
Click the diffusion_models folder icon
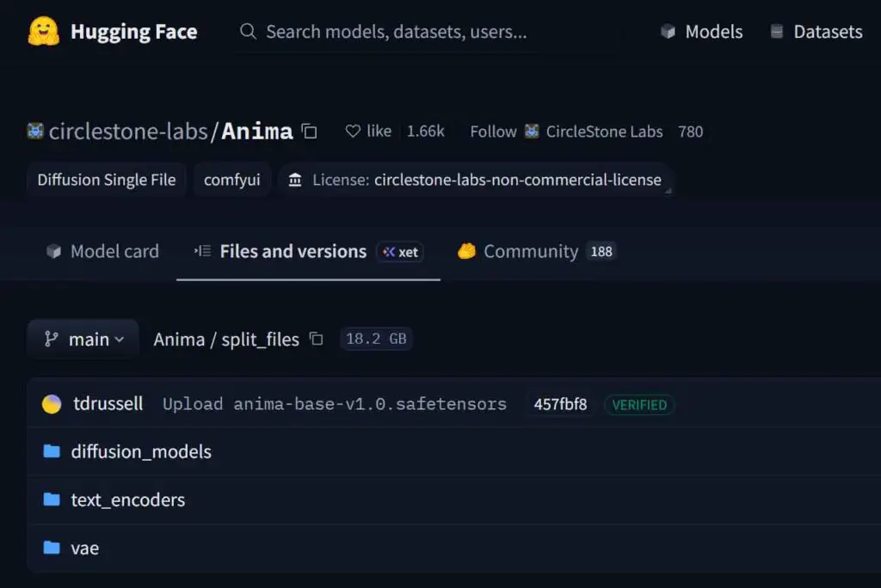(52, 451)
